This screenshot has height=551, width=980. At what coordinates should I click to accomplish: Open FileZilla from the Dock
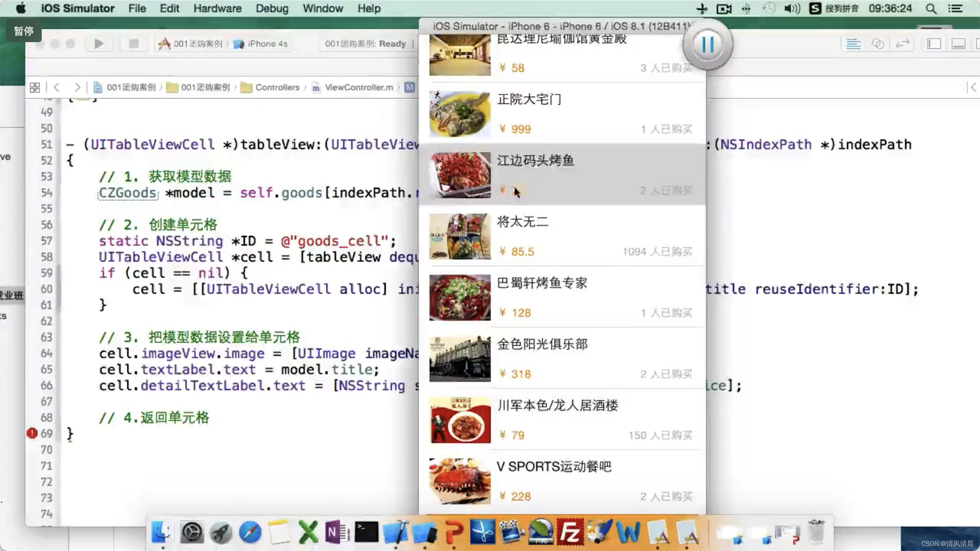coord(570,532)
